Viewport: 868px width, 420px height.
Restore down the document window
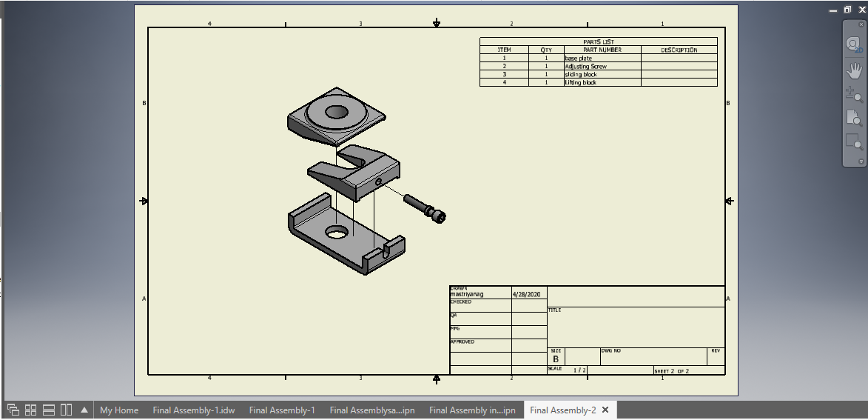tap(847, 10)
